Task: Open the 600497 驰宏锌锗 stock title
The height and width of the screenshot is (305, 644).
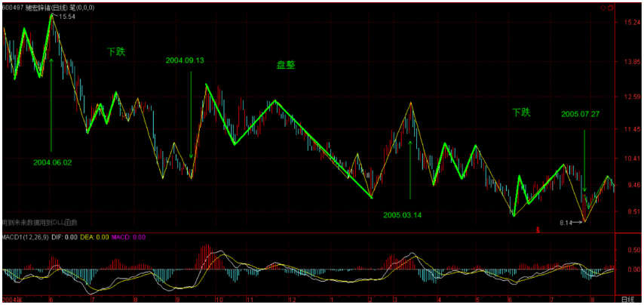Action: tap(38, 8)
